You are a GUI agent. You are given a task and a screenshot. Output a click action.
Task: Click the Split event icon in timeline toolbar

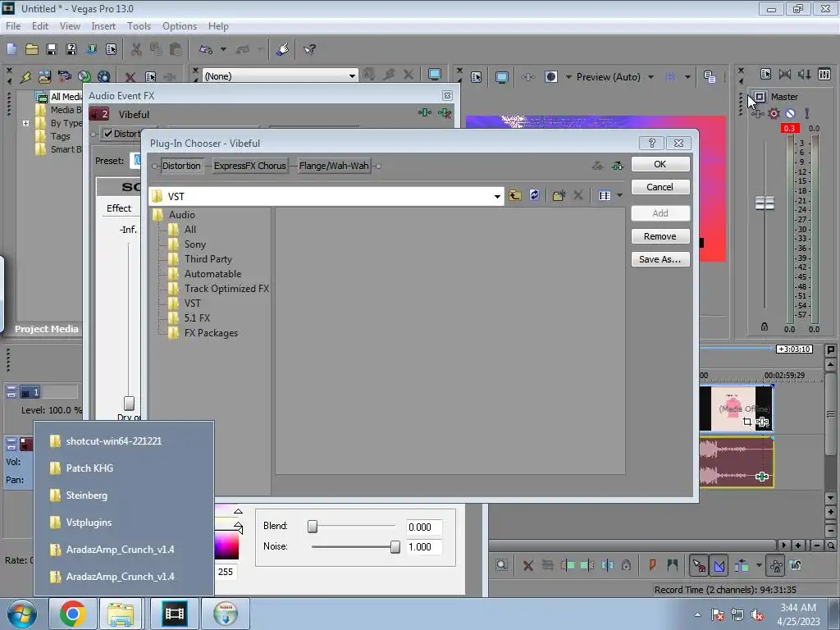pos(607,565)
